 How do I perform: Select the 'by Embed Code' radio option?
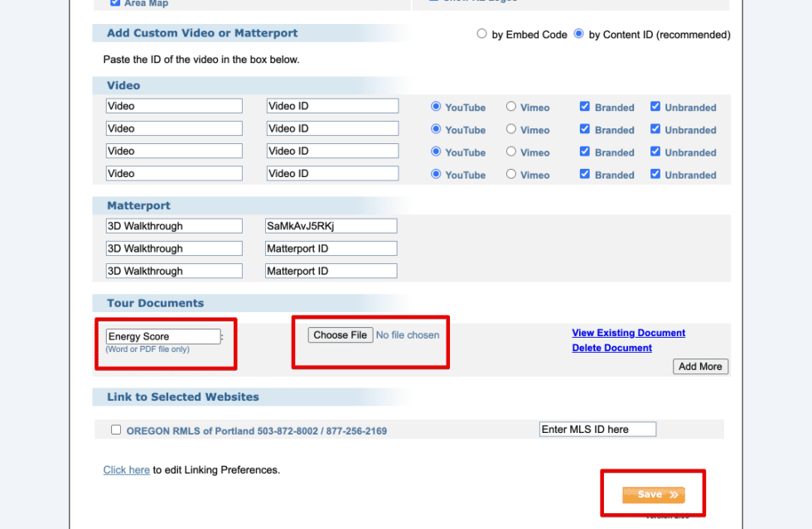tap(481, 35)
